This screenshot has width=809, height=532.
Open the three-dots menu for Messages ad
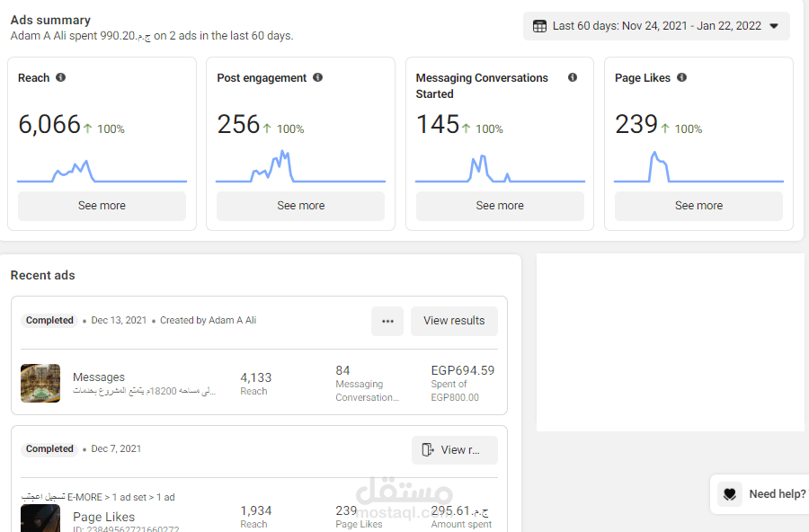387,321
